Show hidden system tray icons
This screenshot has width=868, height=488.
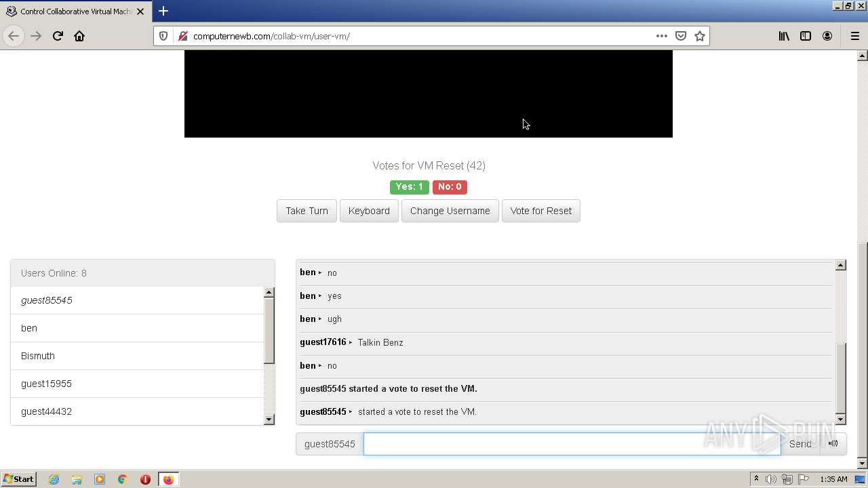pyautogui.click(x=756, y=479)
